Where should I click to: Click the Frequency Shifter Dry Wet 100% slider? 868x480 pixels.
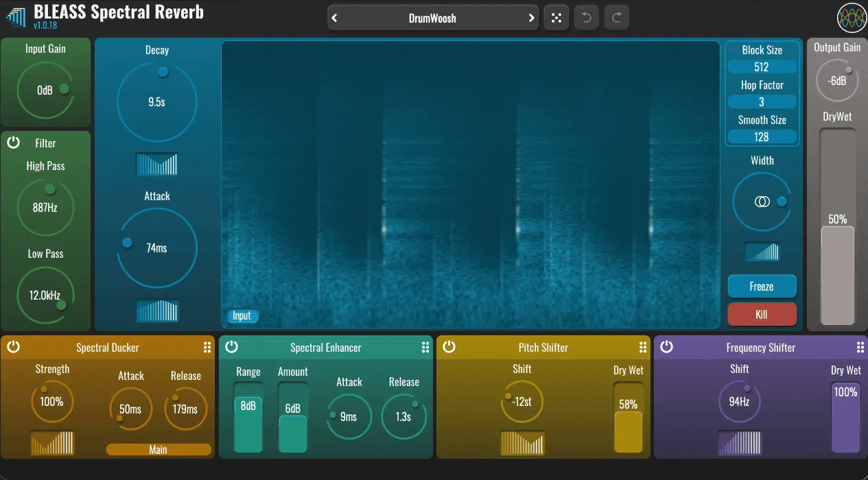[845, 418]
